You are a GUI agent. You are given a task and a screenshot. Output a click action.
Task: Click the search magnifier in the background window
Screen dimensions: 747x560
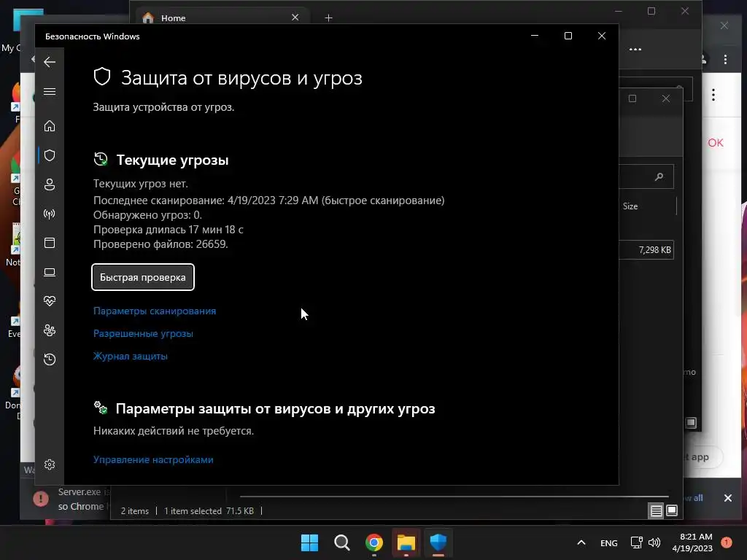pos(659,176)
